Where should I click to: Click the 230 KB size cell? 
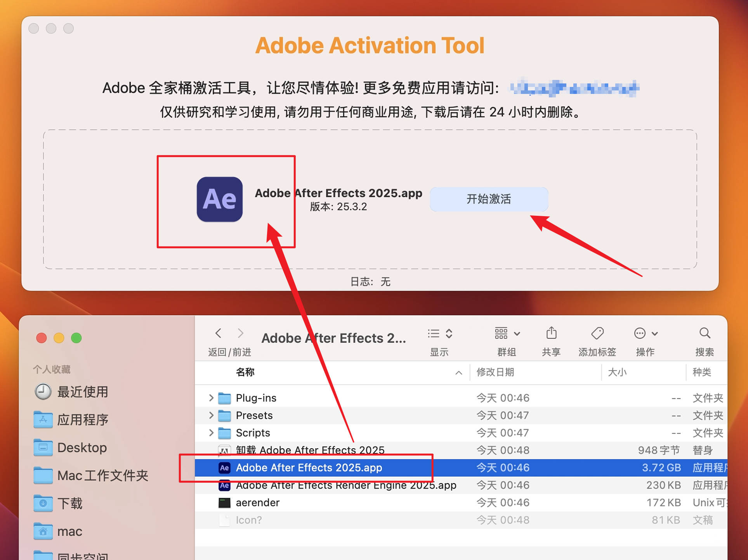click(x=663, y=485)
